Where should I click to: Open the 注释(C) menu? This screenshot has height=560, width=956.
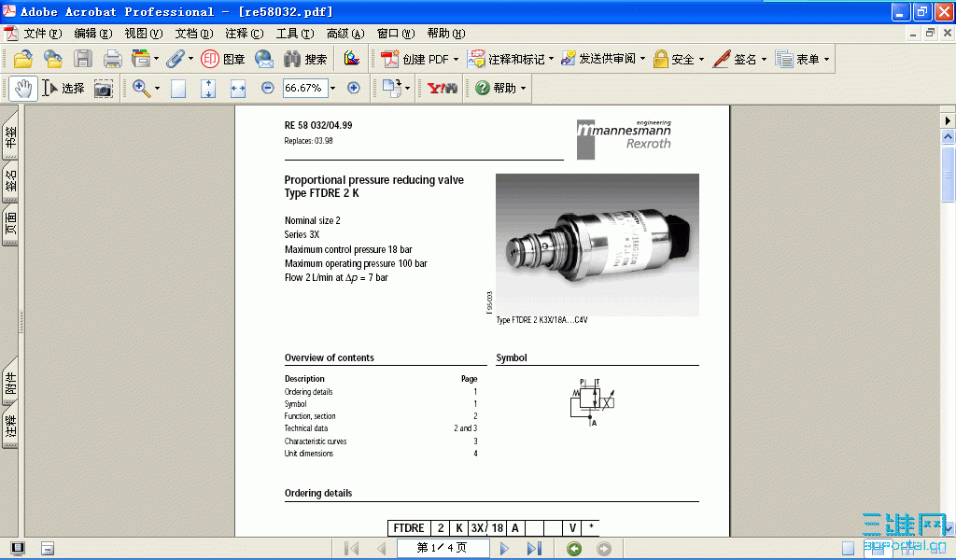[x=245, y=34]
